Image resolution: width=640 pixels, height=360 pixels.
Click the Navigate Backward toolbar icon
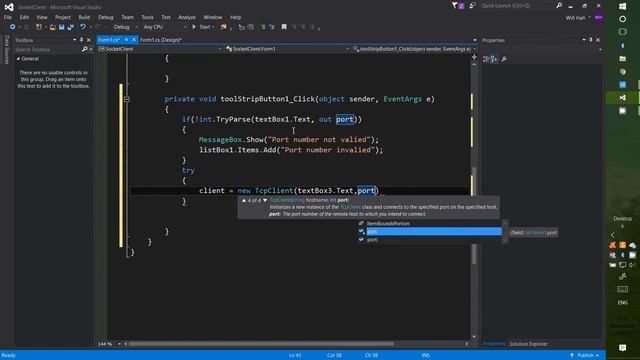click(x=12, y=27)
